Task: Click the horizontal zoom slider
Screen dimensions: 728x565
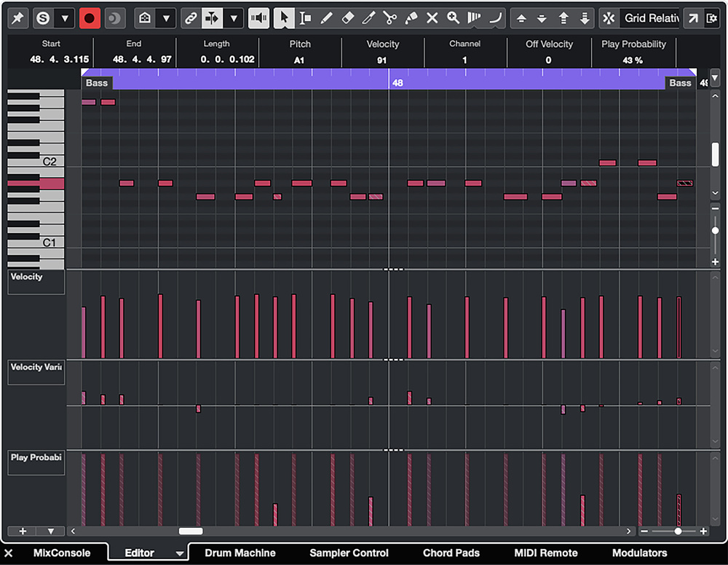Action: 677,532
